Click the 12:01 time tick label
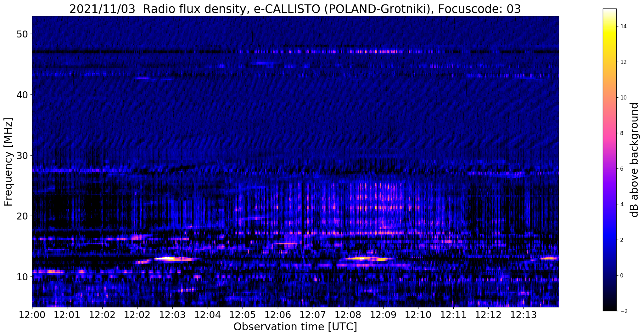Viewport: 644px width, 336px height. point(67,315)
